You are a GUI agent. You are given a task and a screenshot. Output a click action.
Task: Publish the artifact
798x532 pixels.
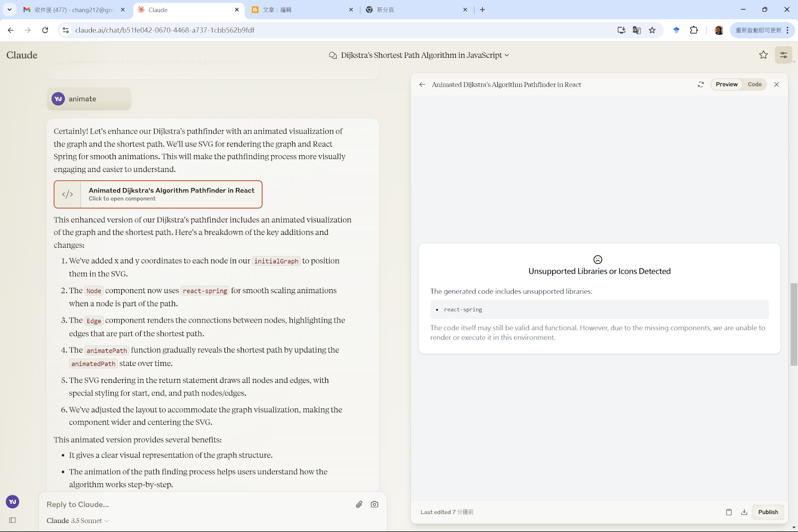tap(768, 512)
